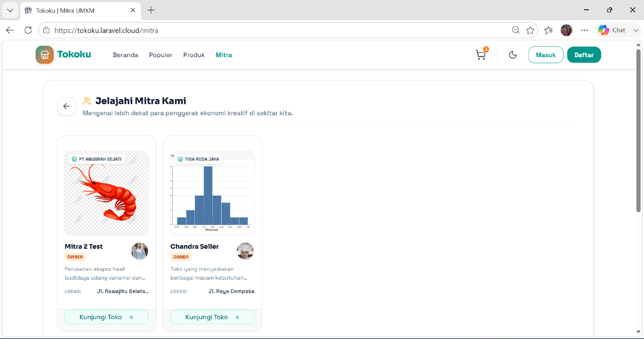The width and height of the screenshot is (644, 339).
Task: Click the Masuk login button
Action: tap(546, 55)
